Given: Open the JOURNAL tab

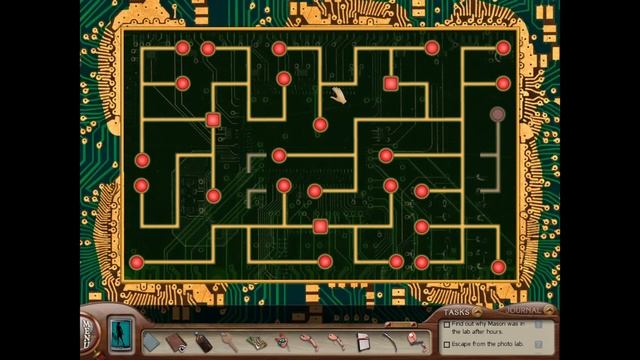Looking at the screenshot, I should point(523,311).
